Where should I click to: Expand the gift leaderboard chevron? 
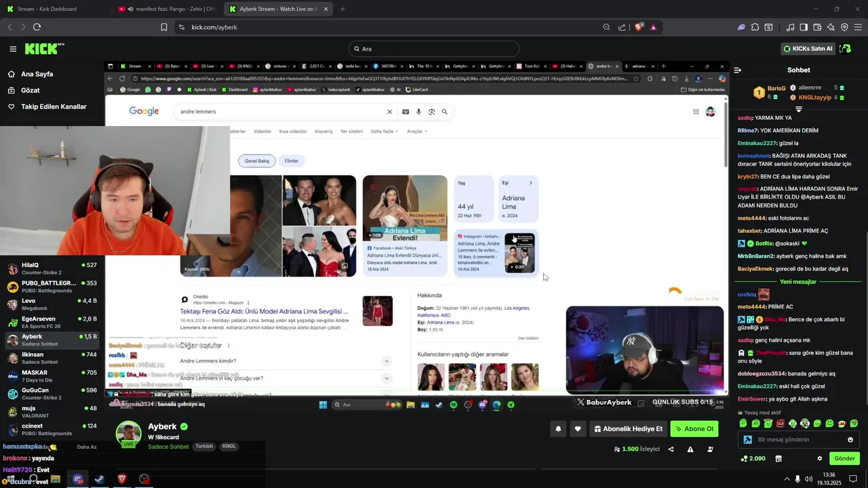tap(799, 109)
